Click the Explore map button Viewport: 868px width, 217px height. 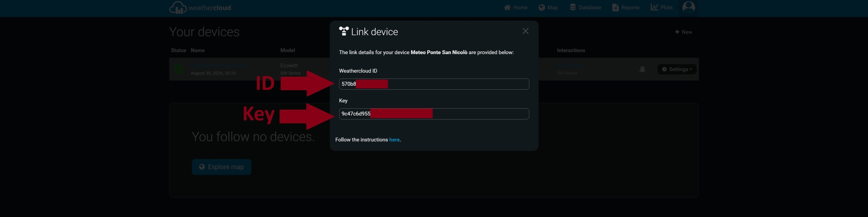click(222, 167)
